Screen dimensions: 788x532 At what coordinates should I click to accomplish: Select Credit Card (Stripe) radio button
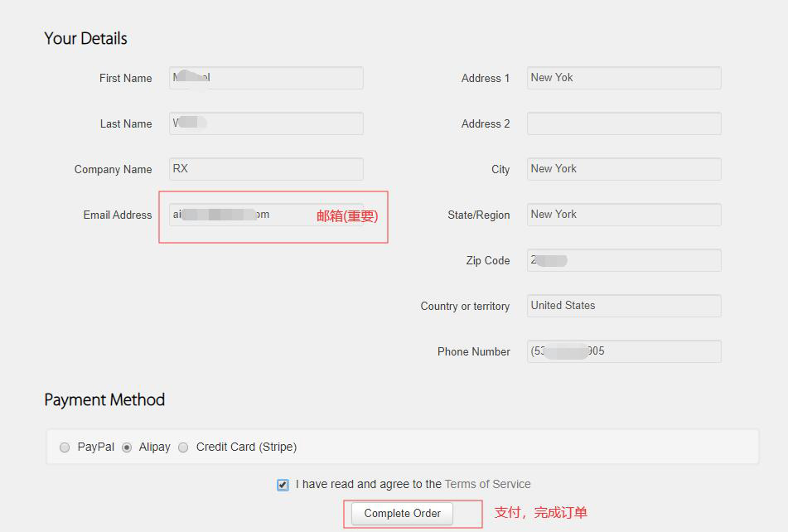click(x=184, y=447)
